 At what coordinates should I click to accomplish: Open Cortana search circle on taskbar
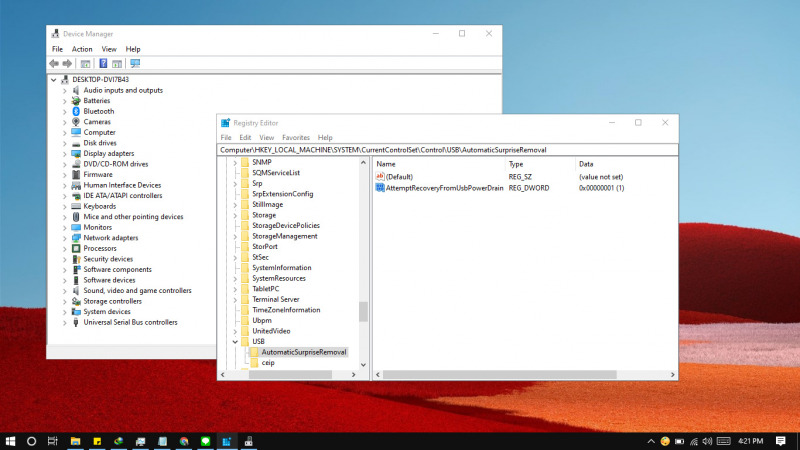point(31,441)
